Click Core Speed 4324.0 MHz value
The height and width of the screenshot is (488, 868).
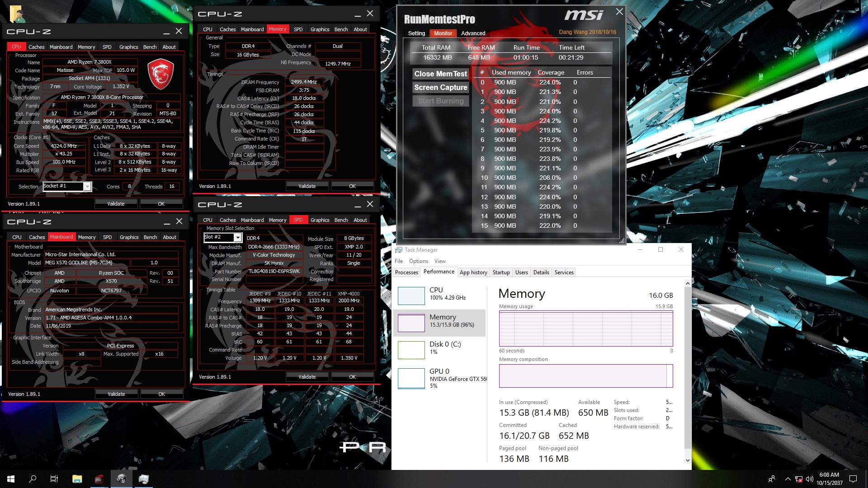pos(64,146)
